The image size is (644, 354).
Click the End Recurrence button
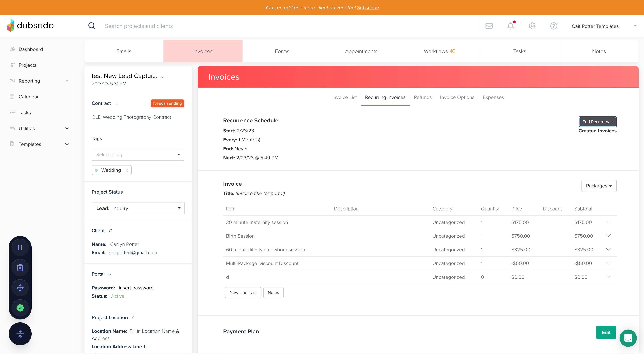point(597,122)
